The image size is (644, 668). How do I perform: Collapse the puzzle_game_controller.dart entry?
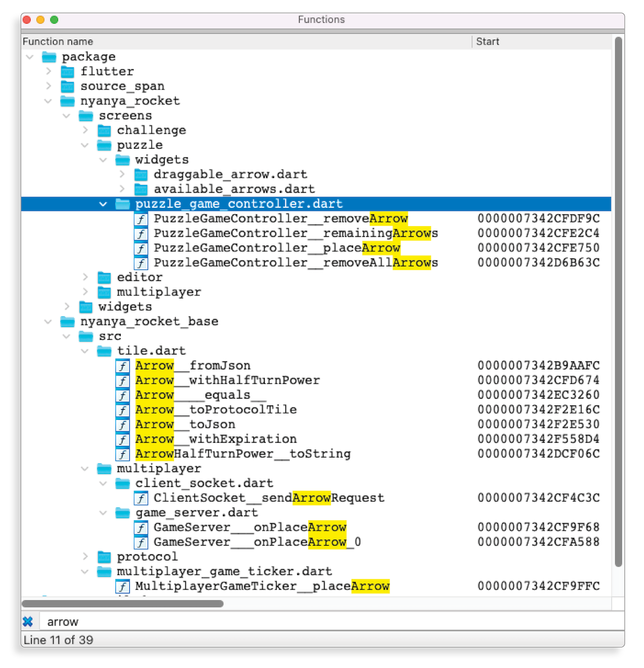tap(103, 204)
